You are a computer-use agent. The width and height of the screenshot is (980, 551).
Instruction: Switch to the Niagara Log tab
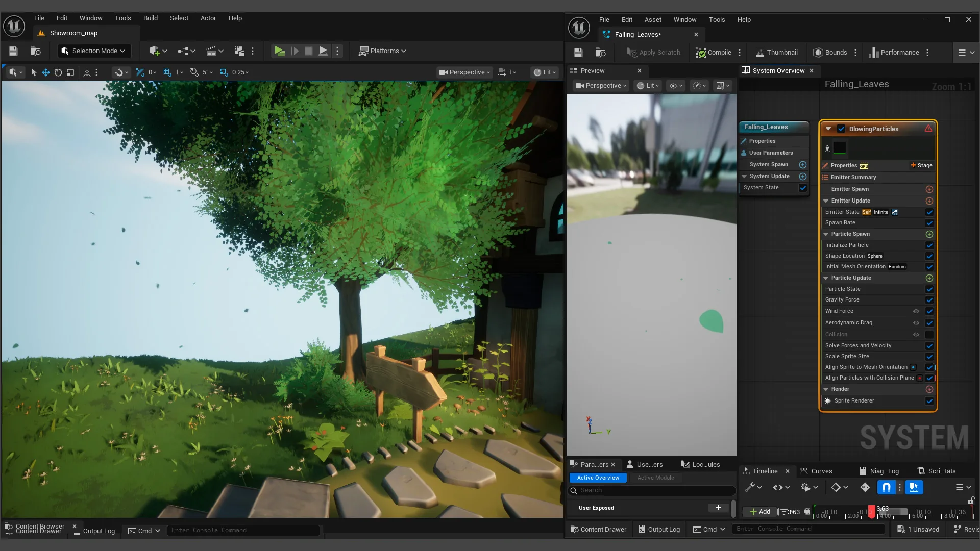tap(879, 471)
